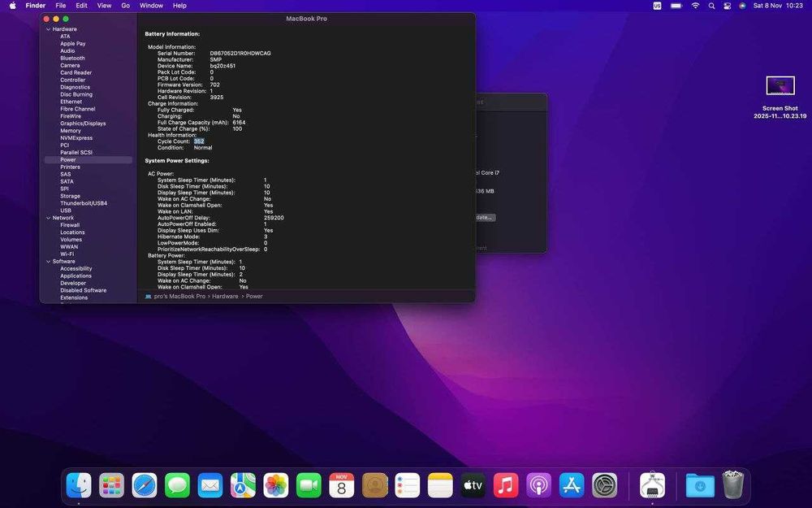Launch Music from the Dock

[506, 486]
